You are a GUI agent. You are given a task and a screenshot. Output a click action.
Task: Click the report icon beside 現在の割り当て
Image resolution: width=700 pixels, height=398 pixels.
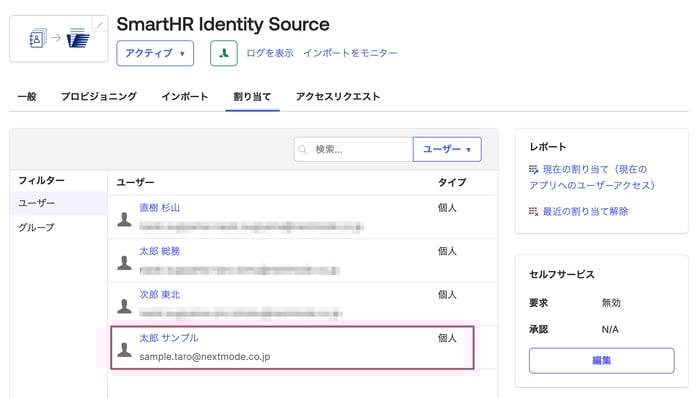(533, 169)
